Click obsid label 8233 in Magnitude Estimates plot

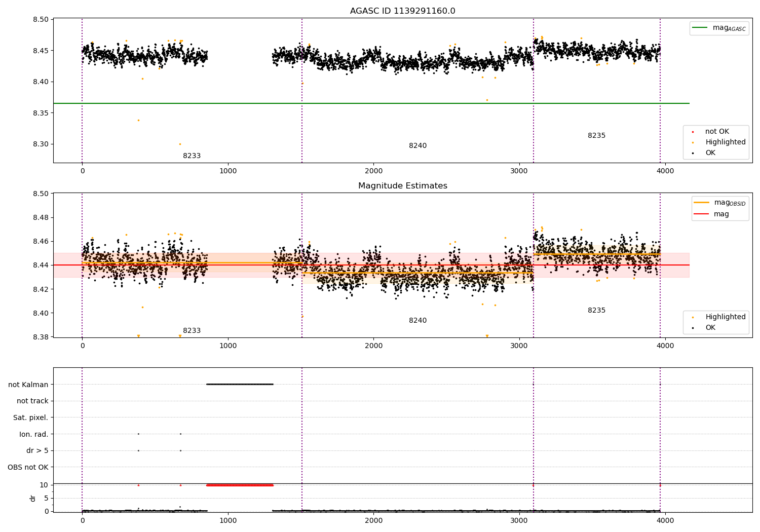192,331
